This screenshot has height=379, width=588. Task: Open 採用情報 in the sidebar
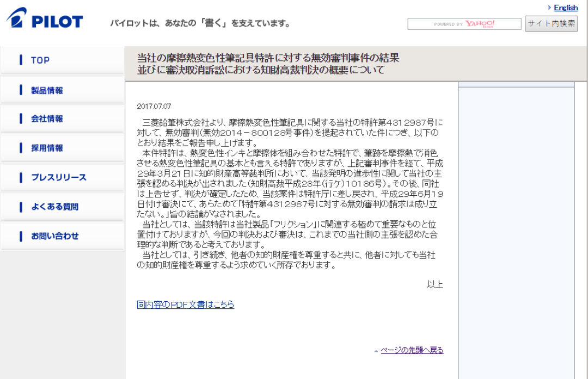[62, 148]
